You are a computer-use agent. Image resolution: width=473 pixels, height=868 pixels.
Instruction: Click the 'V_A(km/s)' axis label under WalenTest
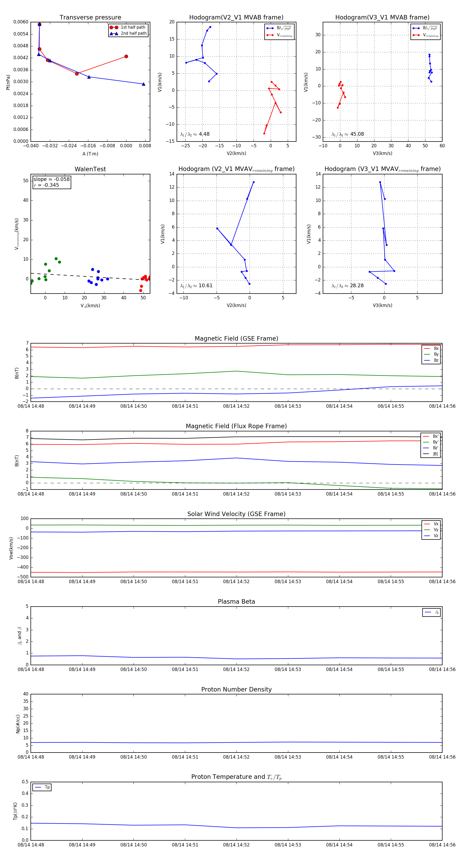pos(90,306)
